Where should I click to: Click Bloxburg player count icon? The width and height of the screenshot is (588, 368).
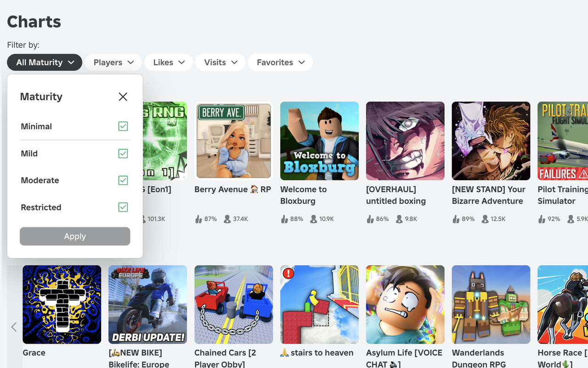pyautogui.click(x=313, y=219)
